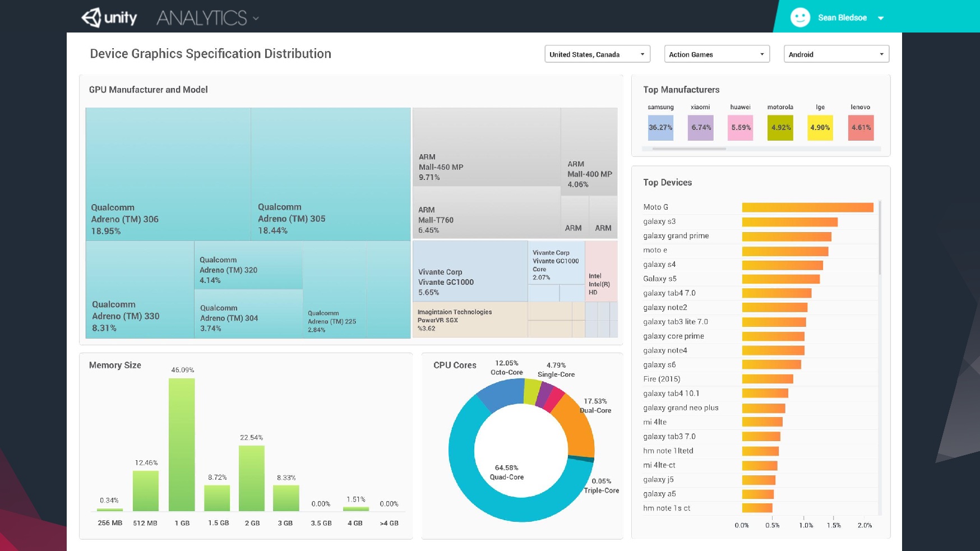Select the huawei 5.59% swatch
Viewport: 980px width, 551px height.
tap(741, 127)
